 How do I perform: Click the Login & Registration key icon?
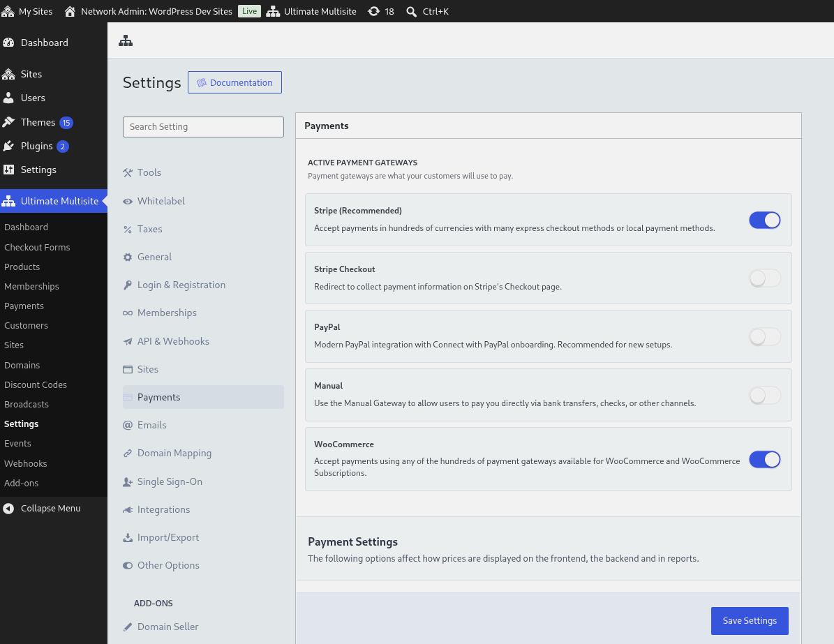[128, 285]
